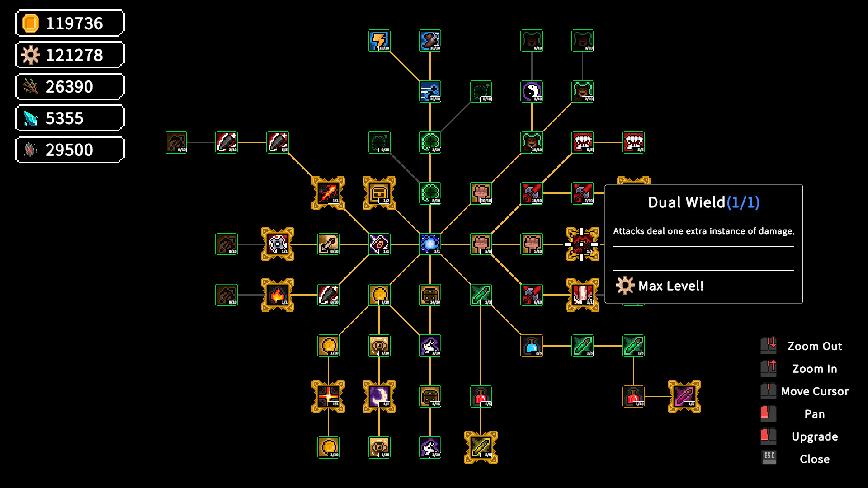Click the gold coin counter 119736
This screenshot has height=488, width=868.
[70, 23]
